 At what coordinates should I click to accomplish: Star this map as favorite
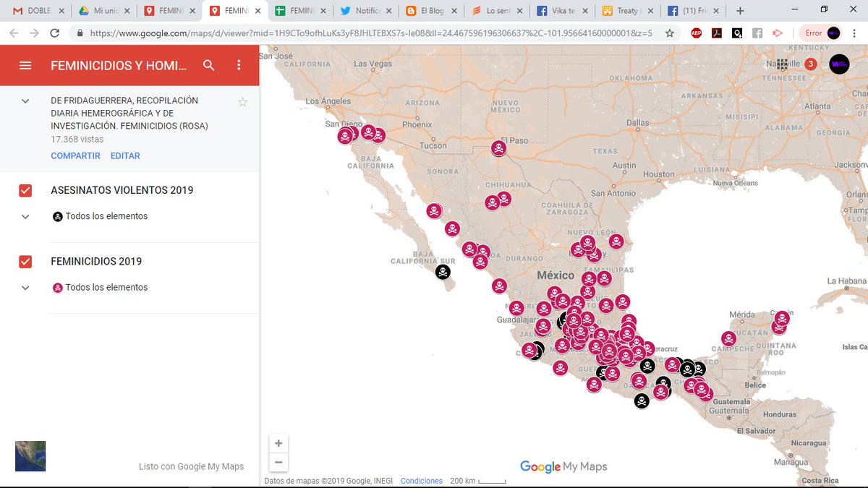(x=243, y=102)
